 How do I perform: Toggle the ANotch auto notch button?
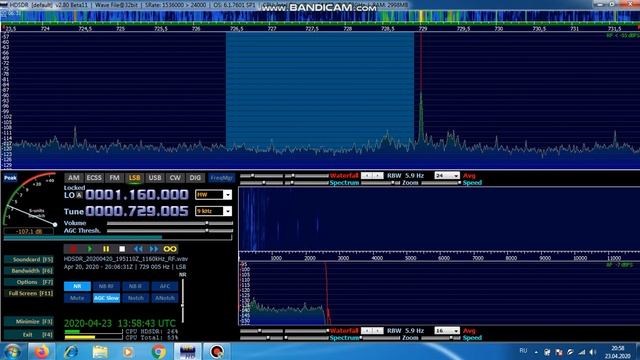point(164,298)
